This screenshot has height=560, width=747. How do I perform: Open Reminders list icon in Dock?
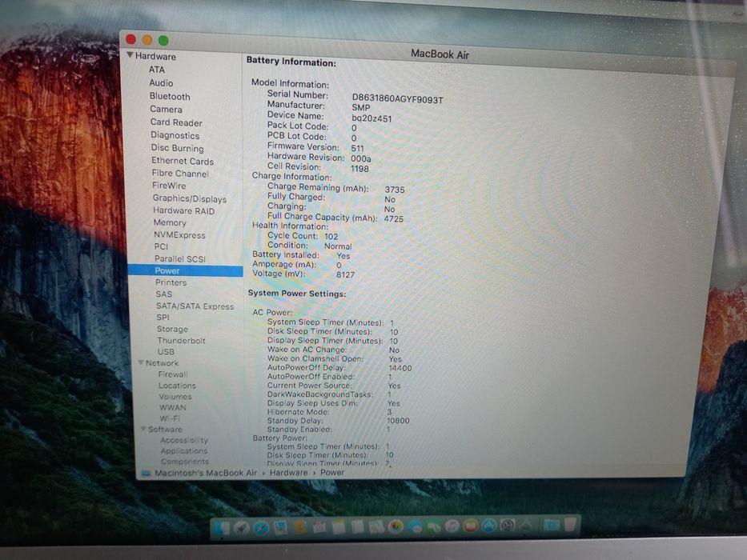tap(357, 526)
